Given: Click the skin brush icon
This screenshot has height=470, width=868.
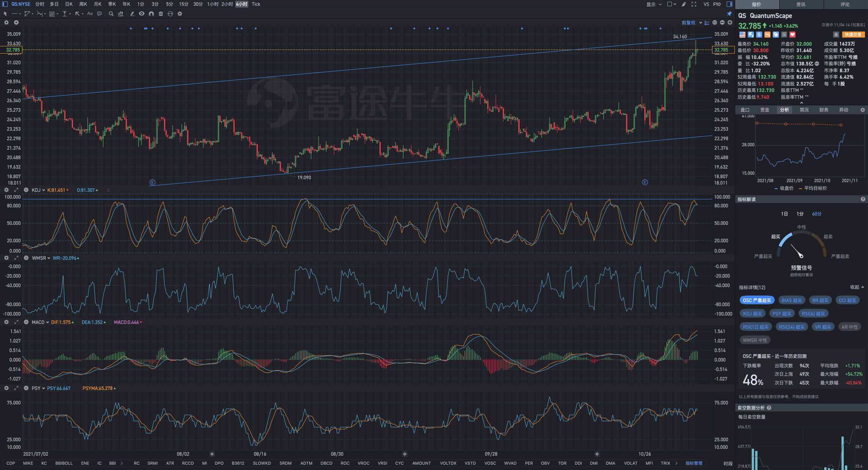Looking at the screenshot, I should [x=684, y=4].
